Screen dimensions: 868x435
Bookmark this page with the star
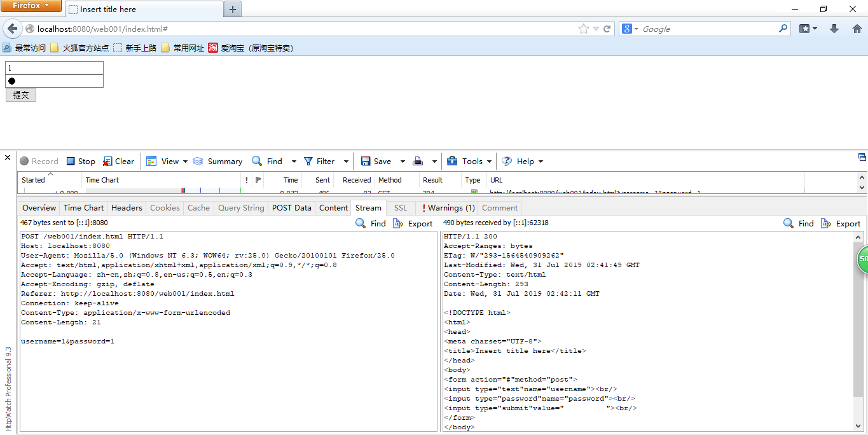584,29
